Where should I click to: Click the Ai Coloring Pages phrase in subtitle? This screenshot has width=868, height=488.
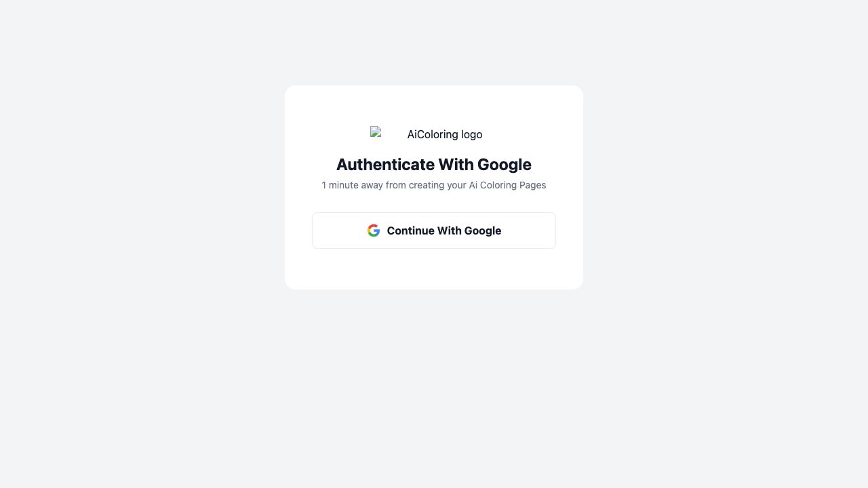tap(507, 185)
